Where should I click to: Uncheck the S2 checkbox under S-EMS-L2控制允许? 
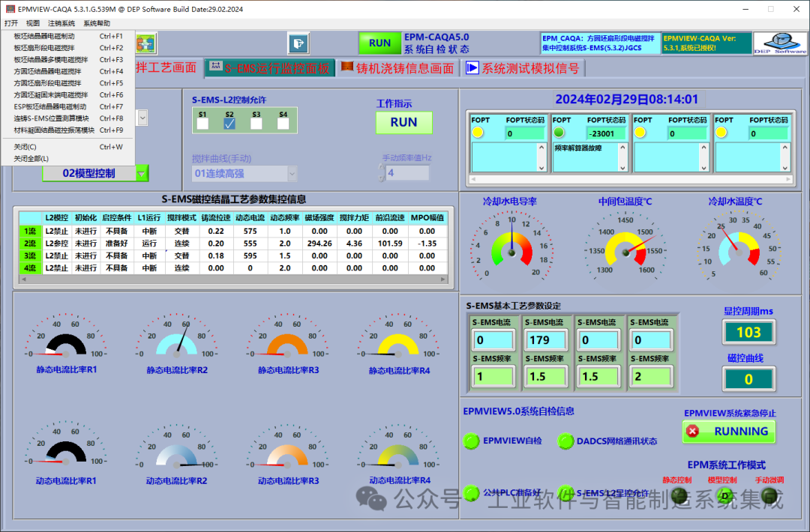tap(229, 124)
